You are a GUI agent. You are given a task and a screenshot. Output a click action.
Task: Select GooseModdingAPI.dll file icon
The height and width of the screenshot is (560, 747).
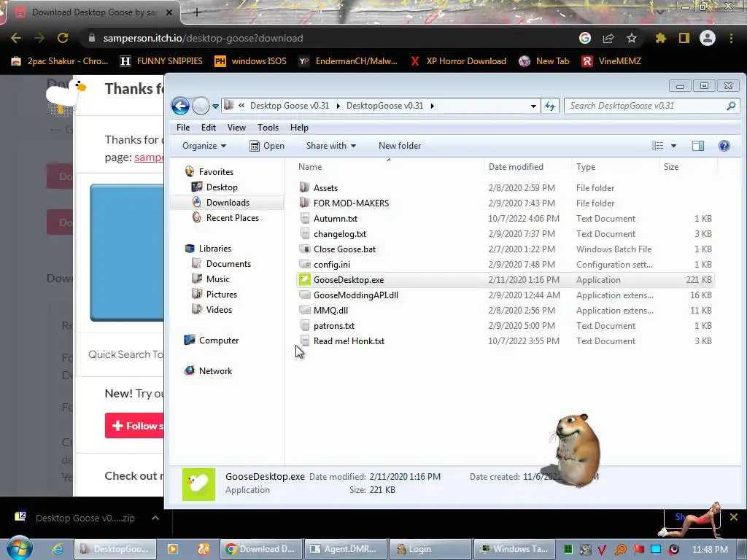tap(304, 295)
